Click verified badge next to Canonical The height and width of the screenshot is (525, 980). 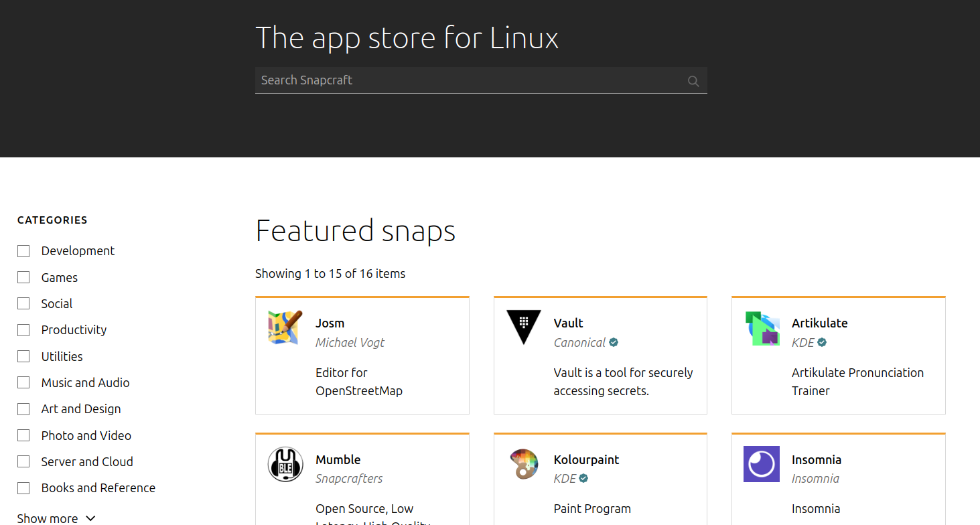[614, 342]
